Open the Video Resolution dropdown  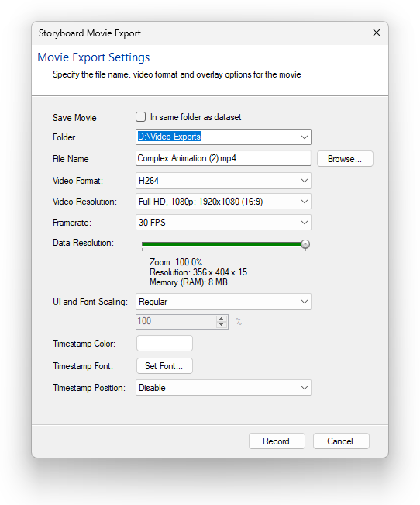pyautogui.click(x=223, y=202)
